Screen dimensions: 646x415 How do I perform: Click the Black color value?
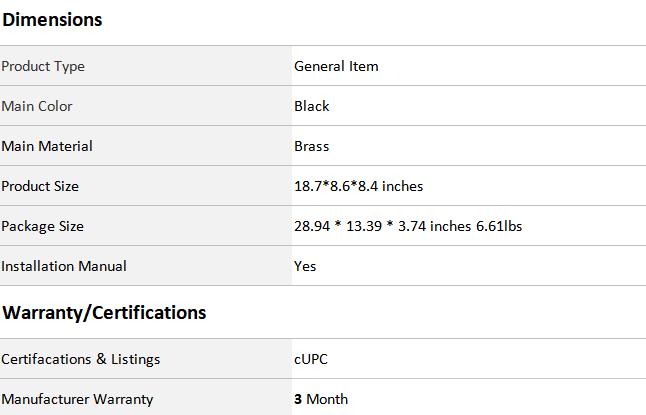pos(311,106)
